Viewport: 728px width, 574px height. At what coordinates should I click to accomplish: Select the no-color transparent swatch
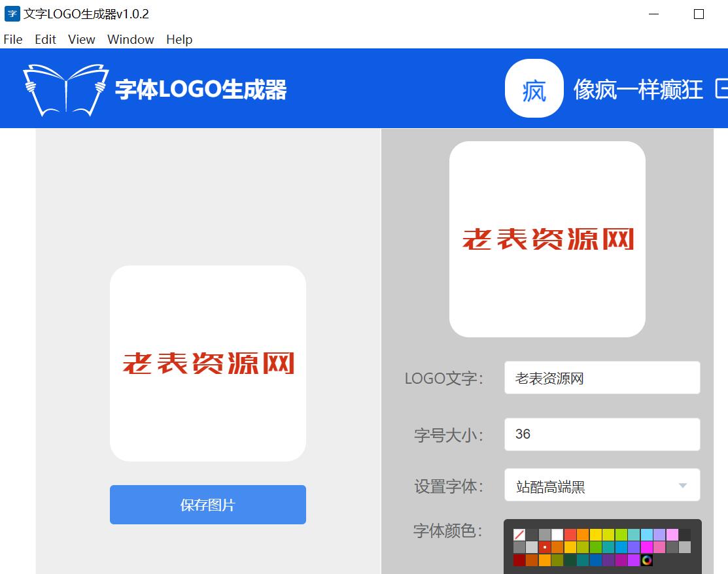click(x=519, y=535)
